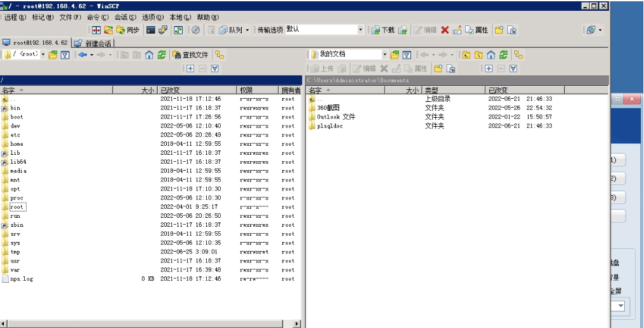The width and height of the screenshot is (644, 328).
Task: Click the 队列 button
Action: [231, 30]
